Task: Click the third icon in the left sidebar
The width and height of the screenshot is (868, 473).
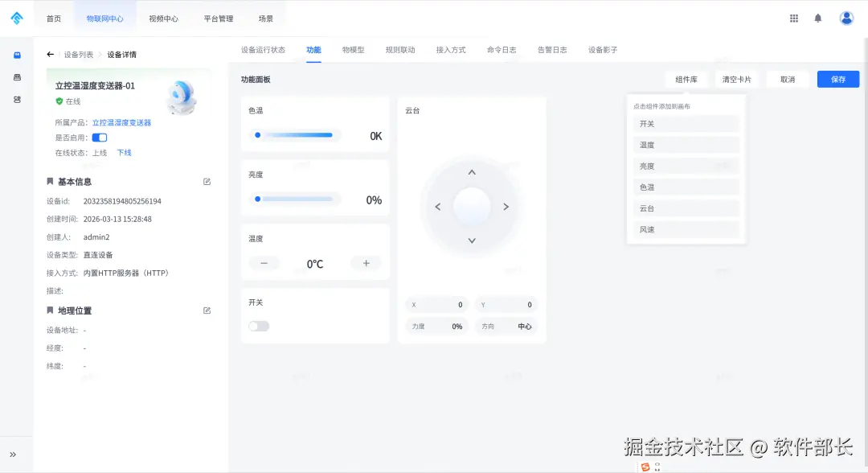Action: coord(18,101)
